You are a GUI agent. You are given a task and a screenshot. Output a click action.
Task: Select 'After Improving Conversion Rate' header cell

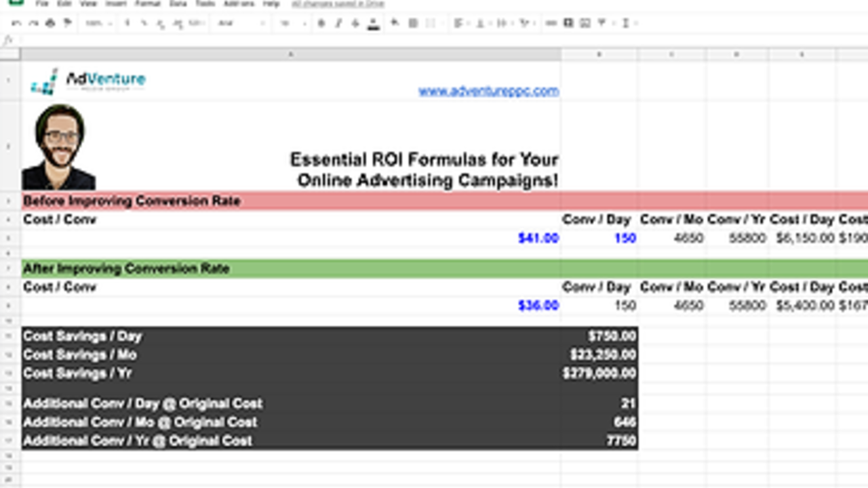[x=291, y=268]
